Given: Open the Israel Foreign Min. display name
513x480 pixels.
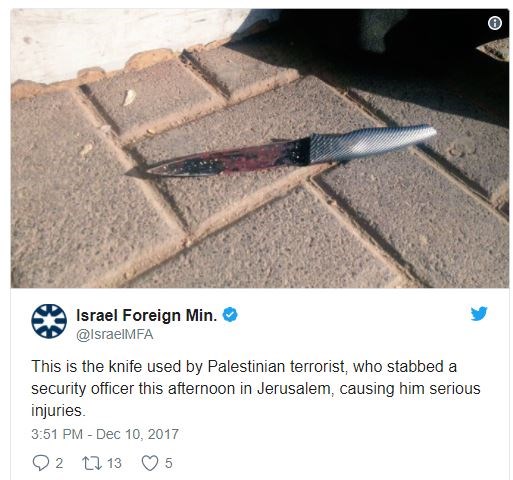Looking at the screenshot, I should tap(147, 315).
